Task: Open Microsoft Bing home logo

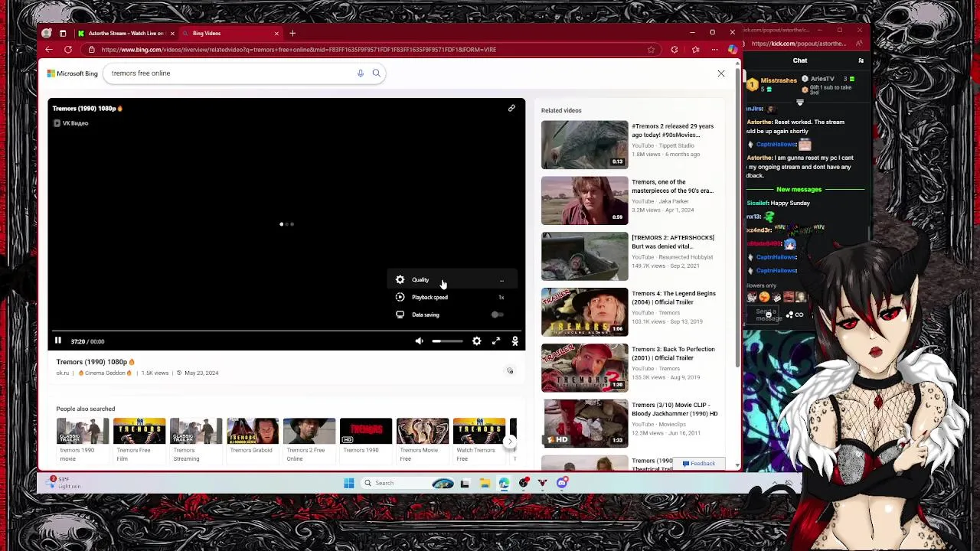Action: [73, 73]
